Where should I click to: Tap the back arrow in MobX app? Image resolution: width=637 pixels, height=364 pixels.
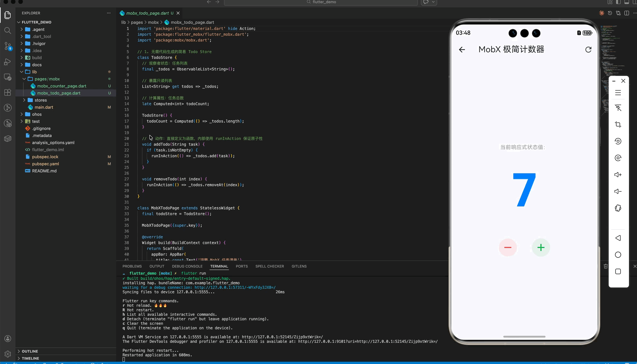point(462,50)
